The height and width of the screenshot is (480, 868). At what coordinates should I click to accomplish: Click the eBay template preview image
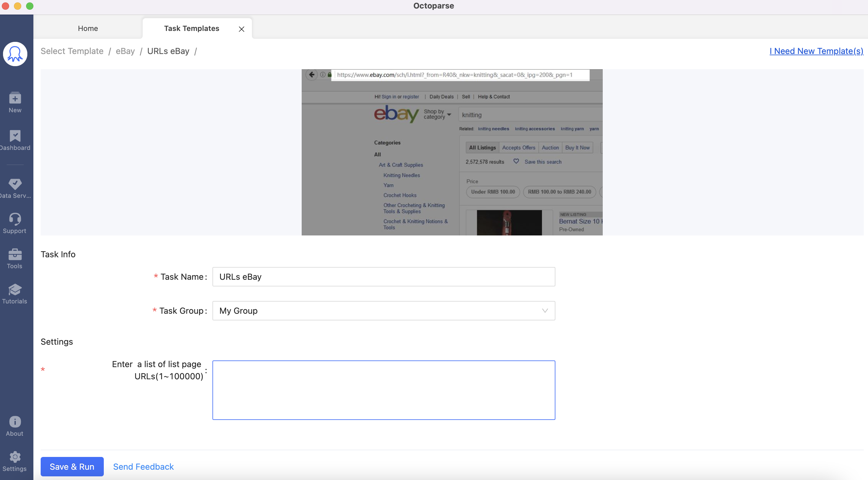click(452, 152)
